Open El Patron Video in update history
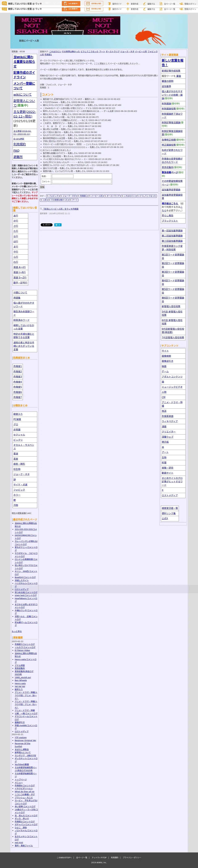The image size is (198, 868). [x=22, y=650]
